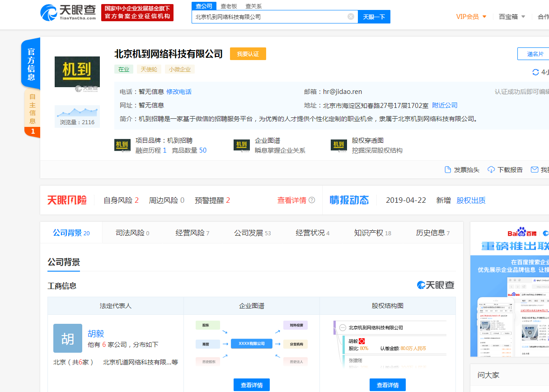This screenshot has height=392, width=549.
Task: Click the 我要认证 button
Action: tap(248, 54)
